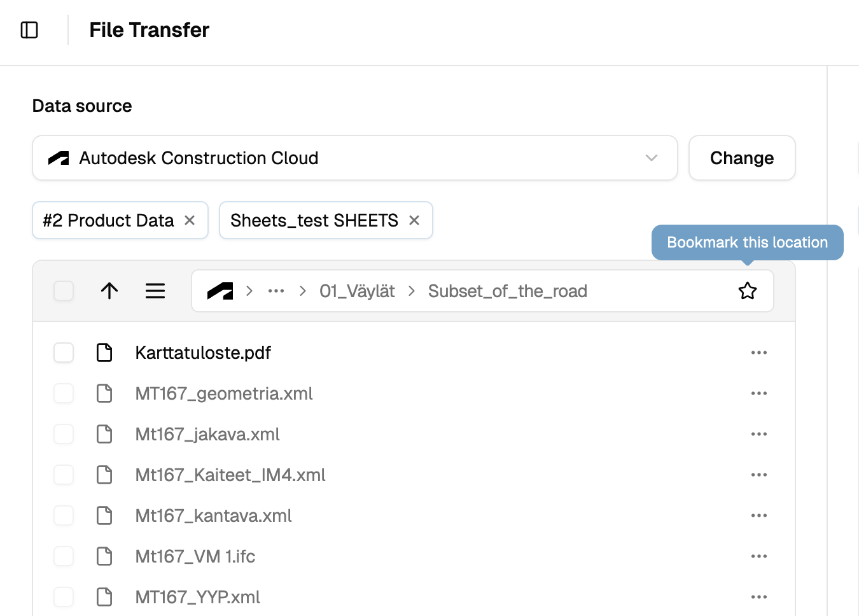This screenshot has width=859, height=616.
Task: Check the Mt167_kantava.xml checkbox
Action: (64, 515)
